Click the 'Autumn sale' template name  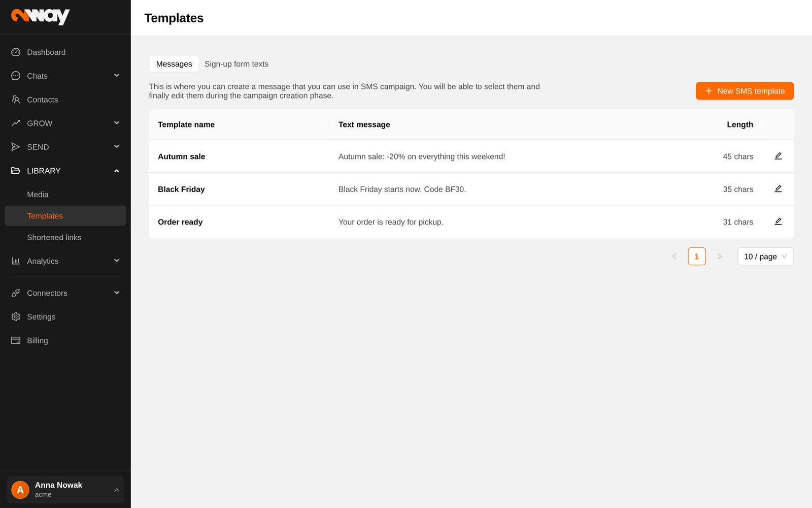click(182, 156)
